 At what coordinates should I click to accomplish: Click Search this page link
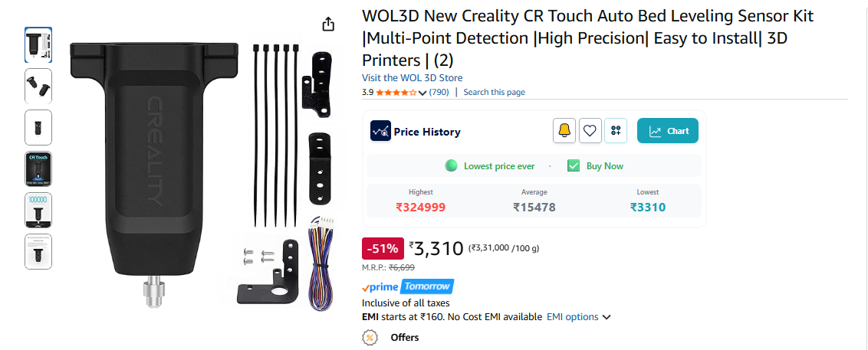(495, 93)
